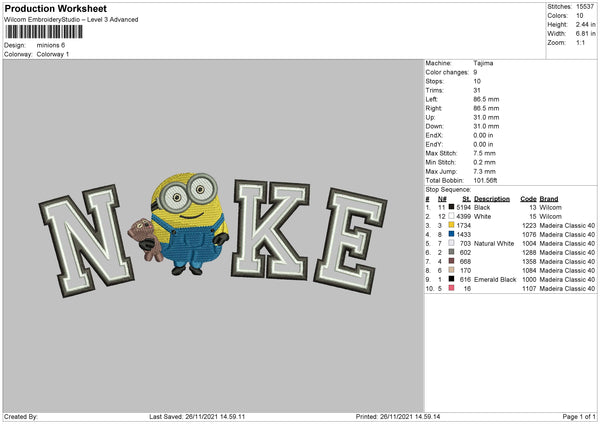This screenshot has height=424, width=600.
Task: Select the tan swatch for thread 170
Action: pos(452,270)
